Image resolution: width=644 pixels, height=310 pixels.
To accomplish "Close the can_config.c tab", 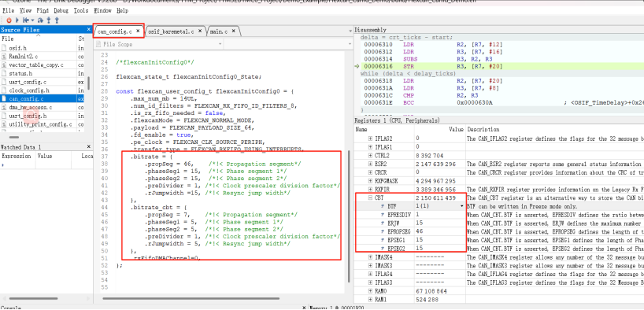I will 138,31.
